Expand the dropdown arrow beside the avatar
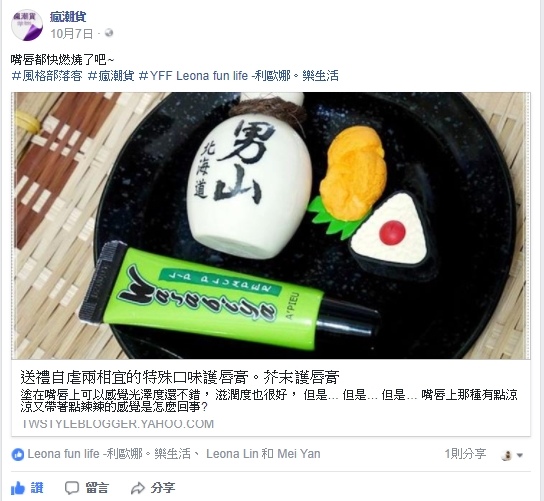The image size is (544, 501). (x=520, y=455)
